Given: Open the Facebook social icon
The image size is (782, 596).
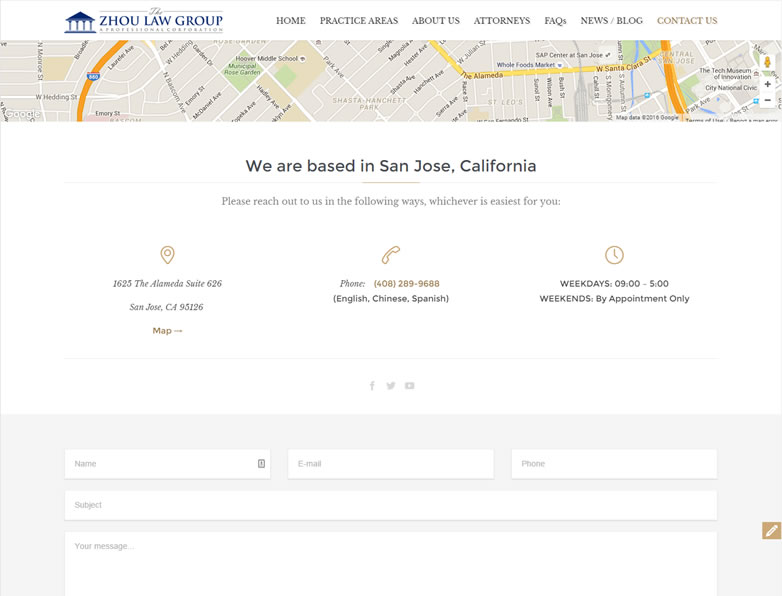Looking at the screenshot, I should (372, 386).
